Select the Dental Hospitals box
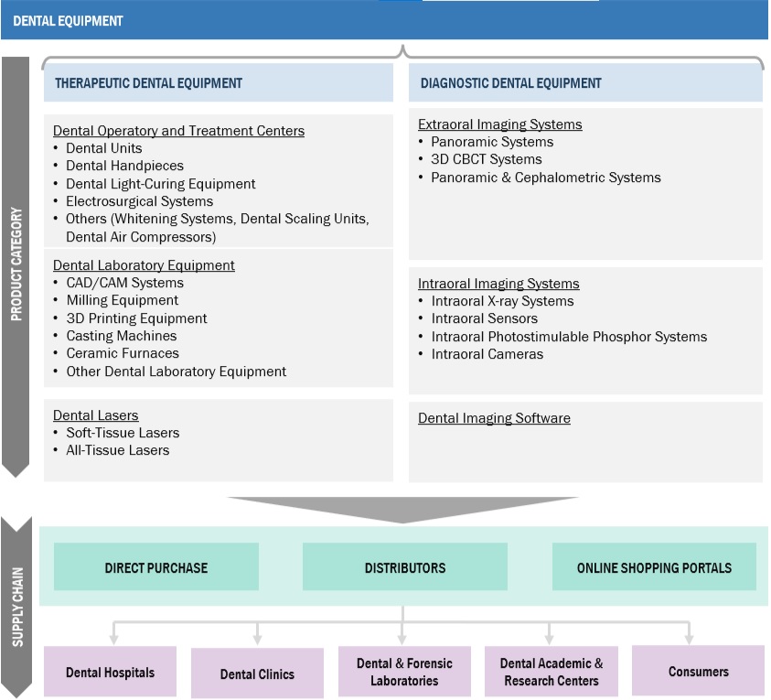Viewport: 771px width, 700px height. coord(110,673)
